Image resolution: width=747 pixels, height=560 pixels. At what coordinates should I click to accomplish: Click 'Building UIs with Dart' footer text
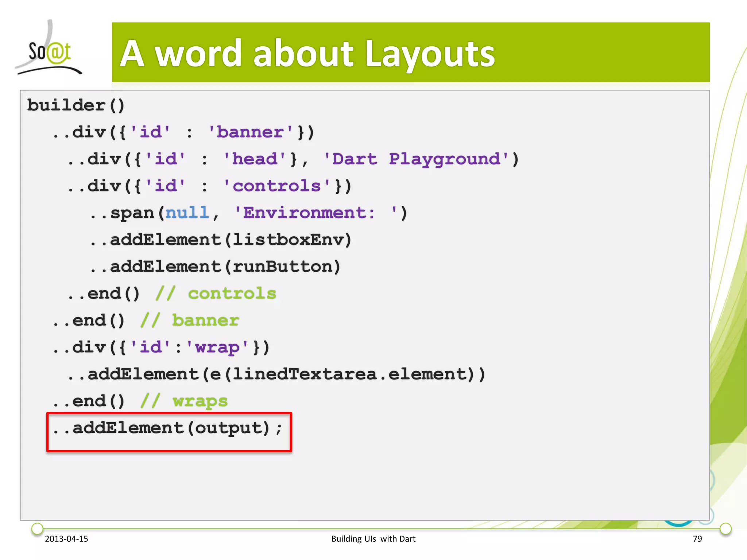[373, 539]
